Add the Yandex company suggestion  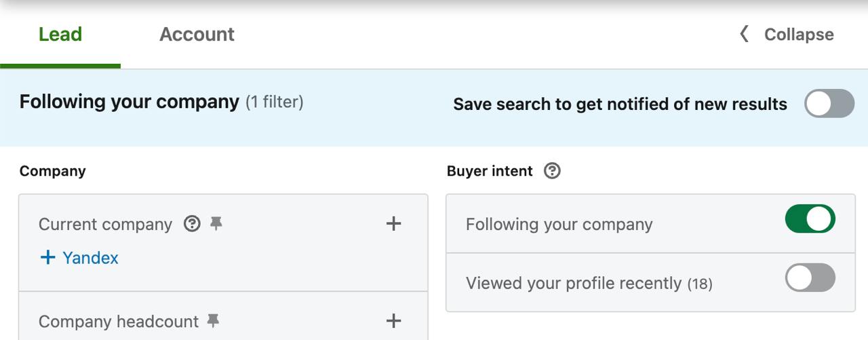click(90, 258)
